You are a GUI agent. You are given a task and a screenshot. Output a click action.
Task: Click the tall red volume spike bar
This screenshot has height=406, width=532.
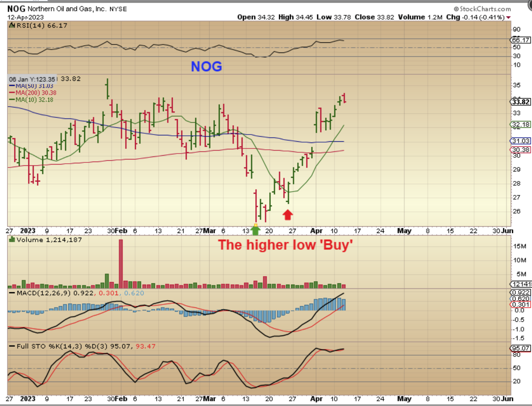[x=121, y=264]
